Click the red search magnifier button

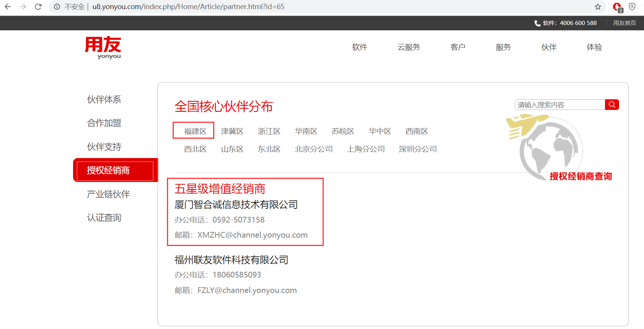612,105
